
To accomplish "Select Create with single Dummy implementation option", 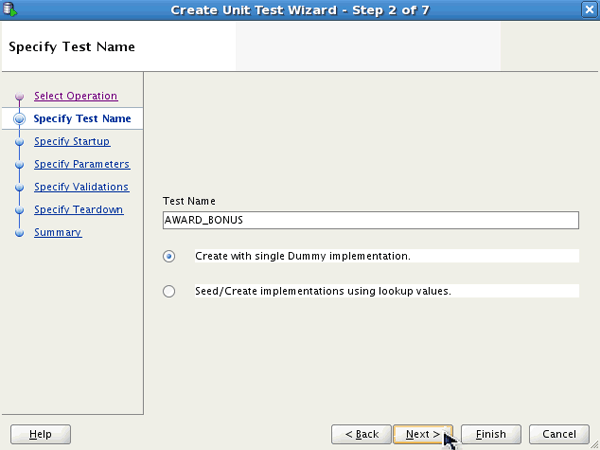I will [169, 256].
